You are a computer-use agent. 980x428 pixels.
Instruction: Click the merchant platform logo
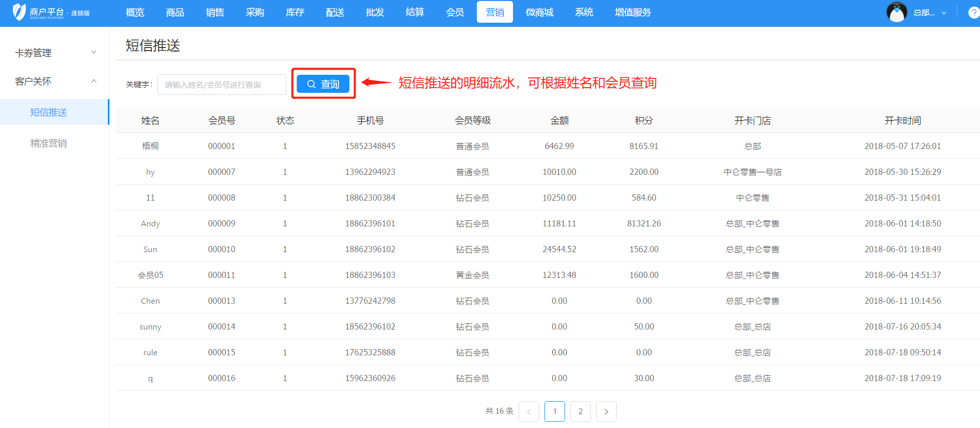click(x=51, y=12)
